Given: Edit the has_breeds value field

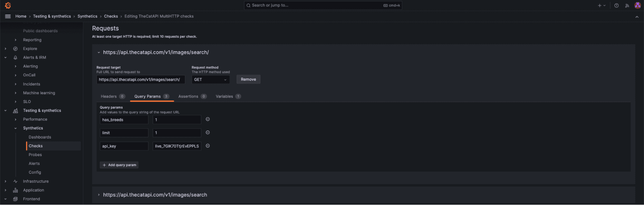Looking at the screenshot, I should pyautogui.click(x=177, y=120).
